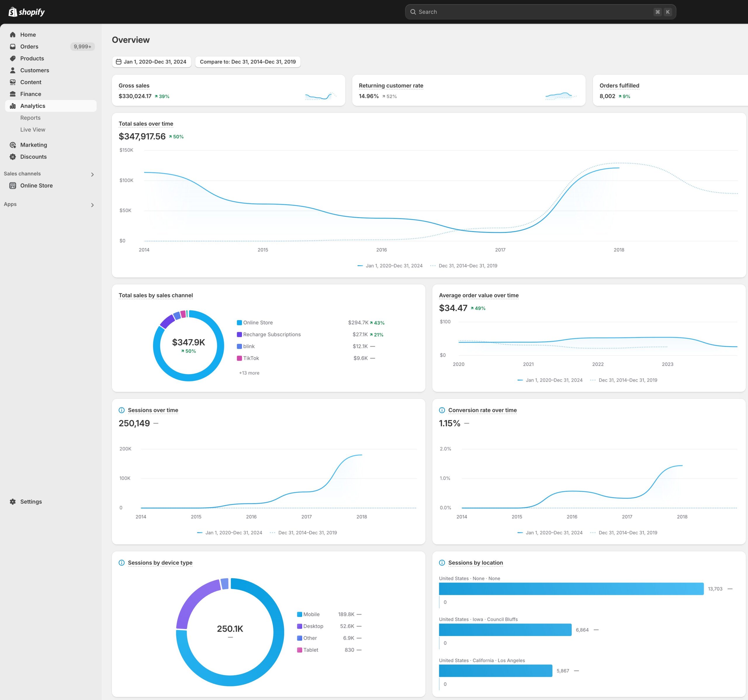Open the Reports submenu item
The width and height of the screenshot is (748, 700).
30,118
